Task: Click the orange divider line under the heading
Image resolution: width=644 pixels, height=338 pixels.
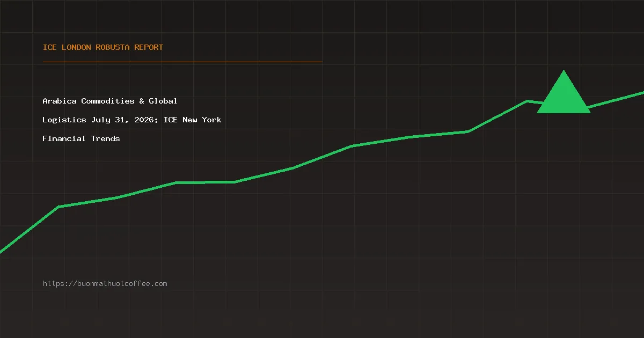Action: click(182, 62)
